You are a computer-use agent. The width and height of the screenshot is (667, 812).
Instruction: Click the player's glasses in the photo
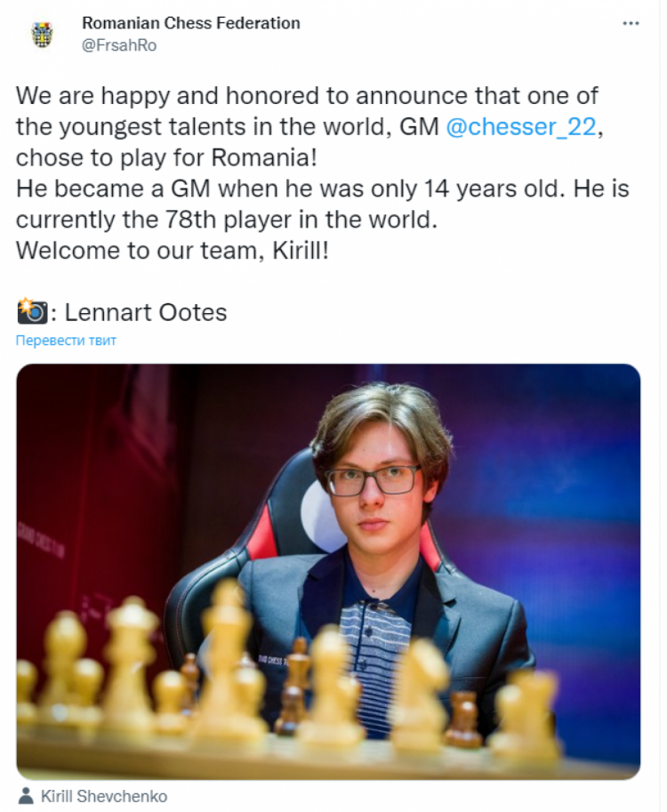click(372, 480)
